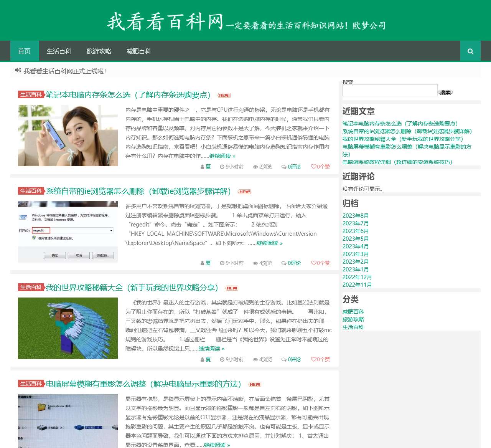Focus the sidebar search input field
Screen dimensions: 491x448
pos(390,90)
